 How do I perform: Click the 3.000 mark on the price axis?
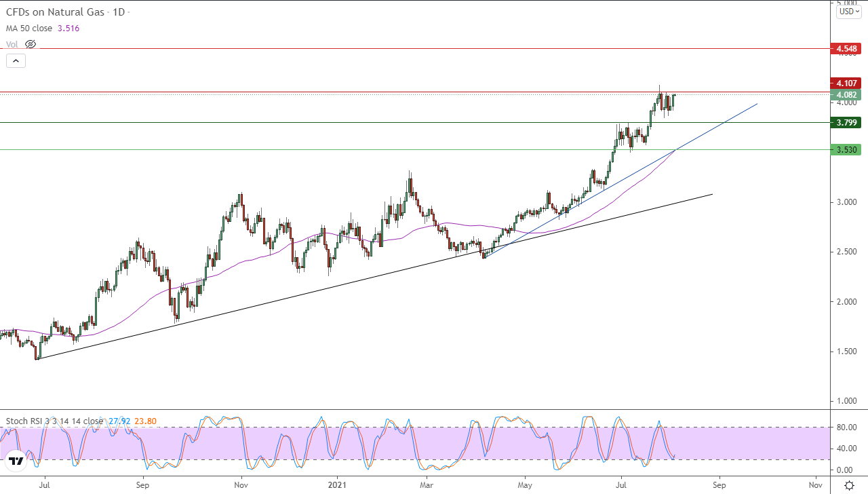coord(846,202)
